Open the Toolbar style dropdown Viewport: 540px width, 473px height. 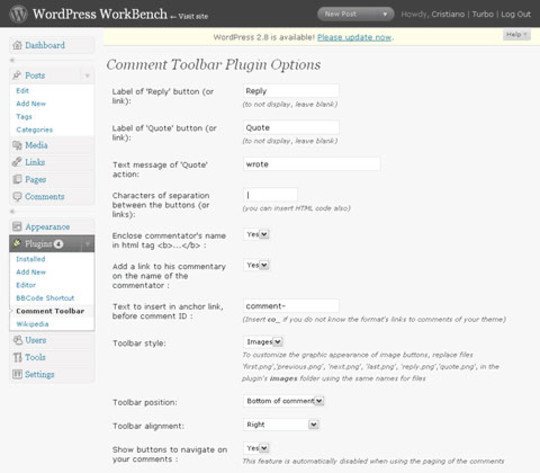coord(263,342)
